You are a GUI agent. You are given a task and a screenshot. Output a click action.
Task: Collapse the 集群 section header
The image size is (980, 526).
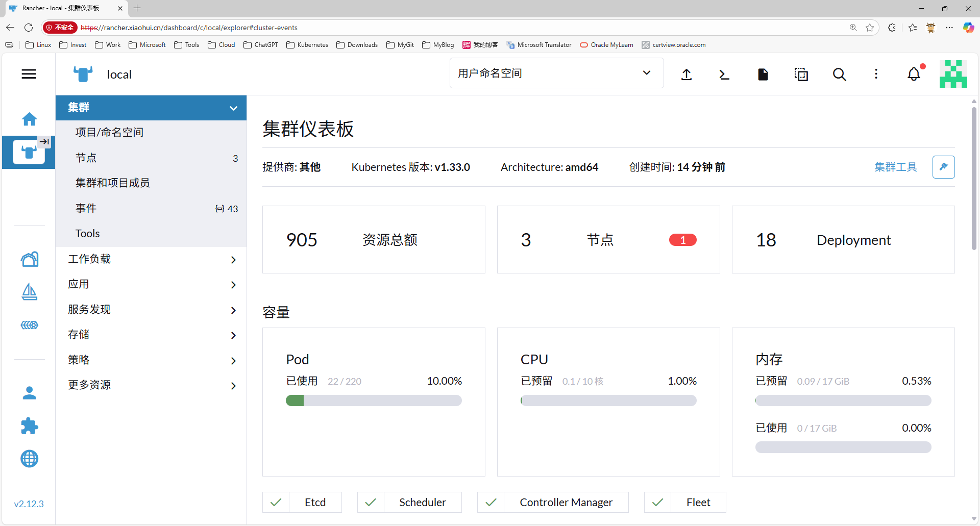pyautogui.click(x=151, y=108)
